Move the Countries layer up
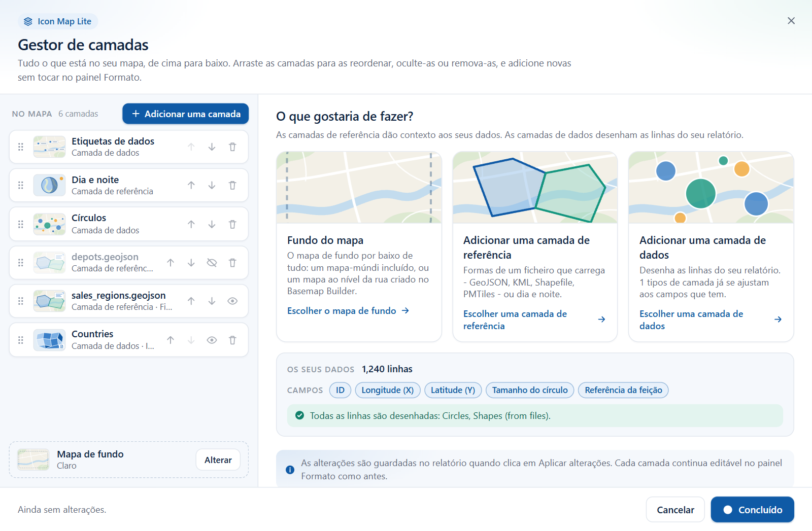812x531 pixels. 171,340
